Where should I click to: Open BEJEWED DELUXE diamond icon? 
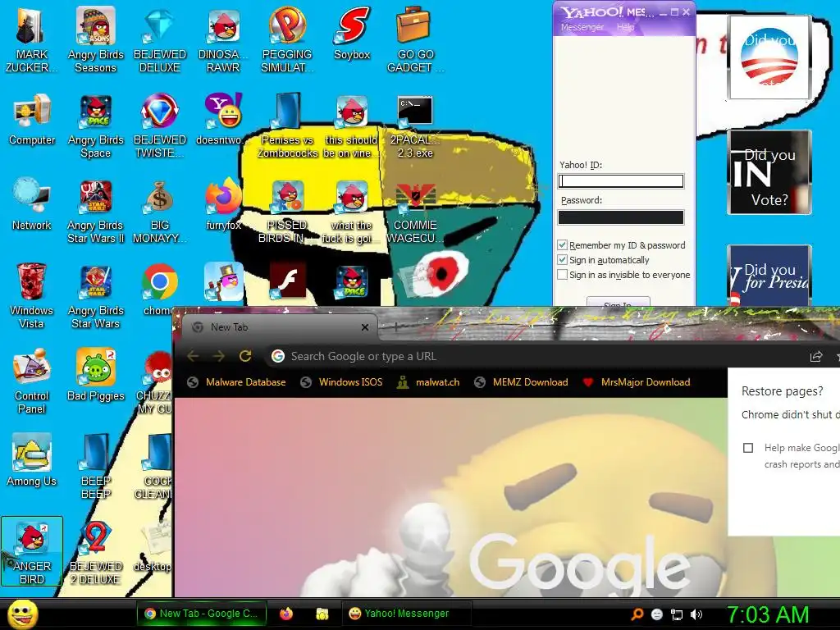[x=160, y=39]
